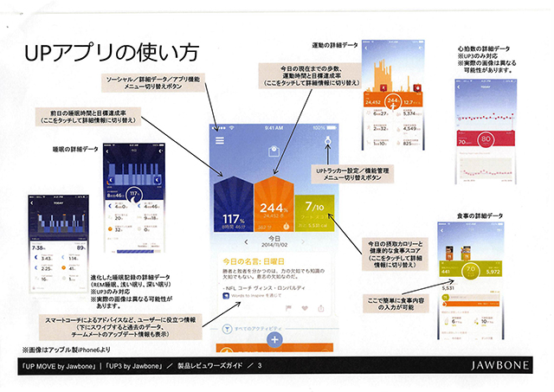Tap the 今日の名言 quote card title
Viewport: 554px width, 392px height.
point(252,261)
